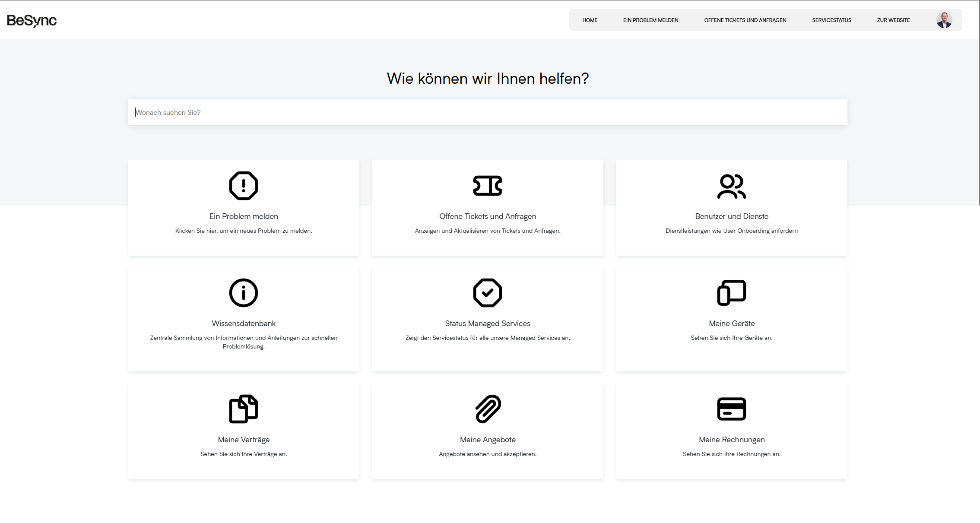Open the user profile avatar menu
This screenshot has height=523, width=980.
pyautogui.click(x=944, y=20)
